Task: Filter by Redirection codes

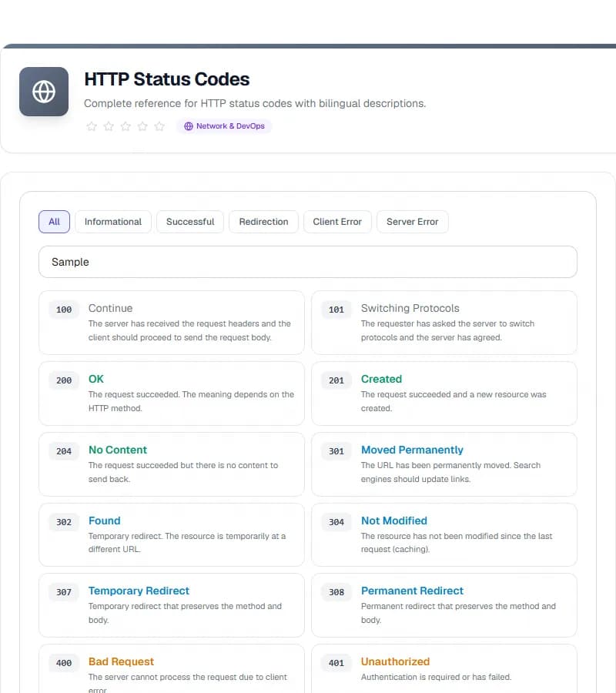Action: [x=263, y=222]
